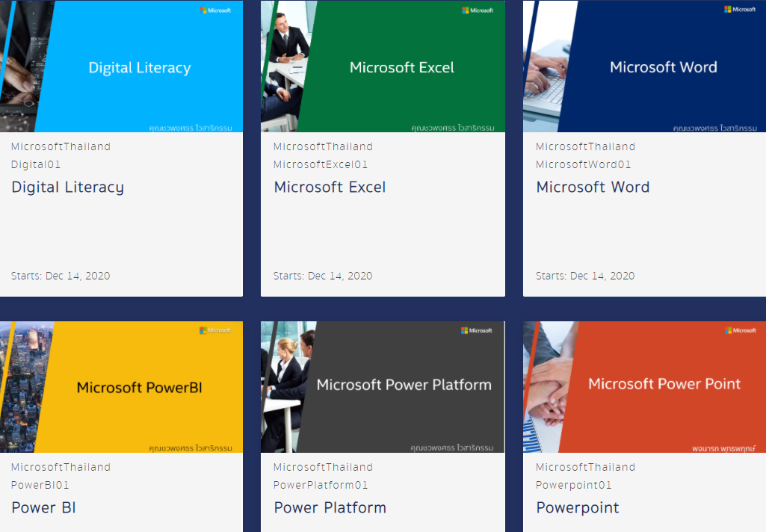Open the navy Microsoft Word course banner
Viewport: 766px width, 532px height.
click(x=663, y=68)
